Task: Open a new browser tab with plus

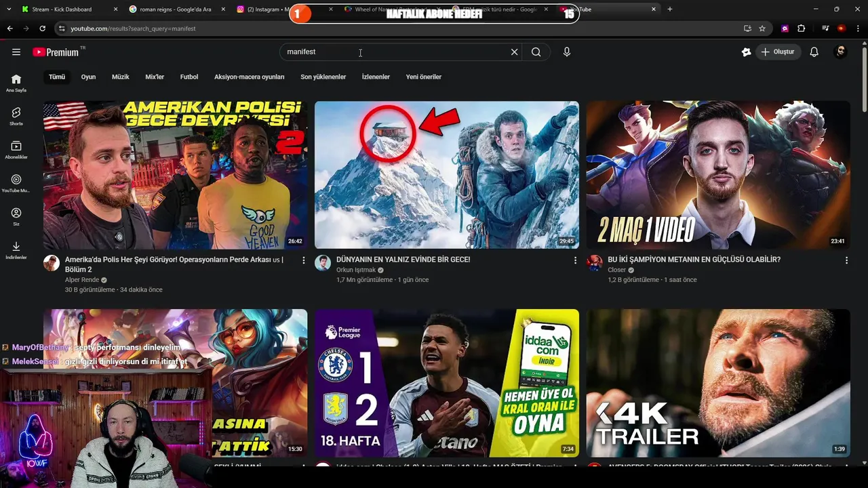Action: [x=670, y=9]
